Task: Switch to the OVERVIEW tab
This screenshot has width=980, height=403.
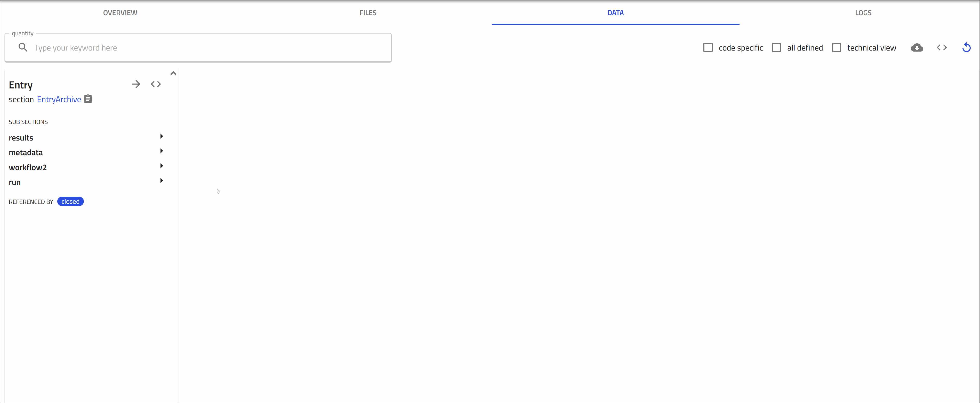Action: [x=120, y=13]
